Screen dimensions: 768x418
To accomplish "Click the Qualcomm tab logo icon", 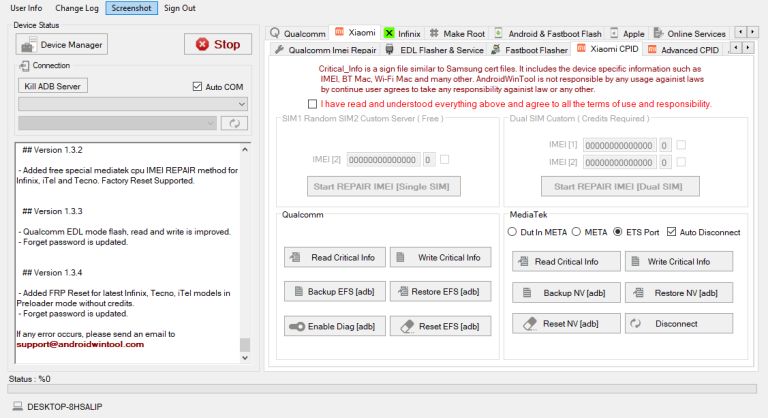I will pos(275,33).
